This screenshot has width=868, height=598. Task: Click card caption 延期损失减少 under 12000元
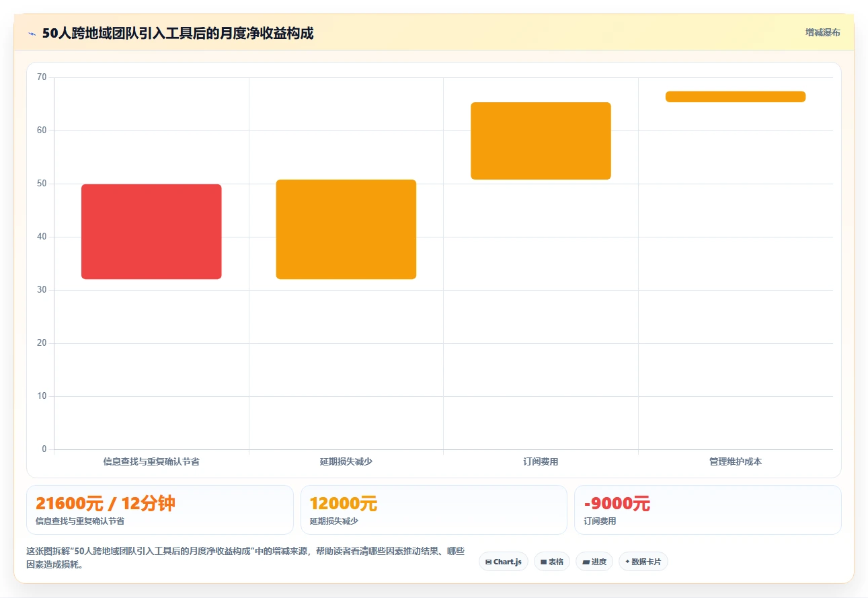point(334,521)
